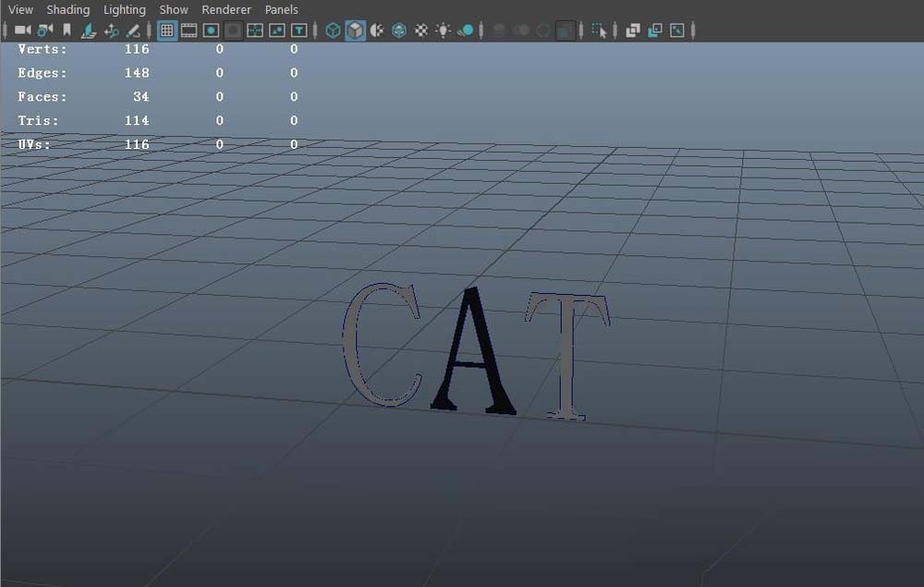Open the View menu
Viewport: 924px width, 587px height.
click(20, 9)
